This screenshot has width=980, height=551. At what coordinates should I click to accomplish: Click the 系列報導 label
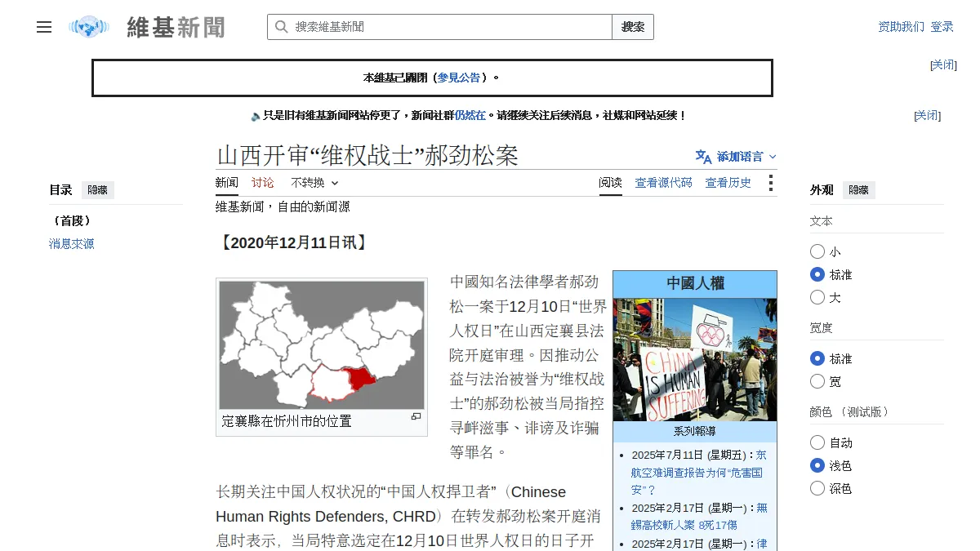[x=695, y=431]
